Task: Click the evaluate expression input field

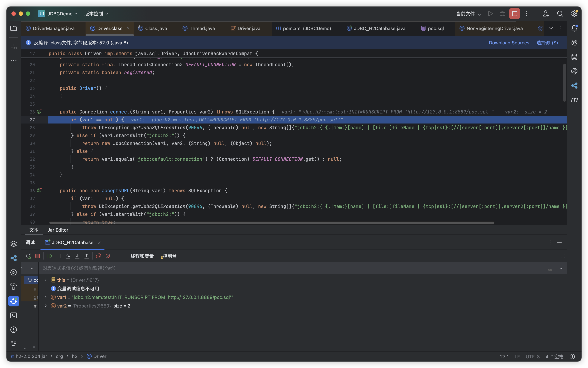Action: (x=292, y=268)
